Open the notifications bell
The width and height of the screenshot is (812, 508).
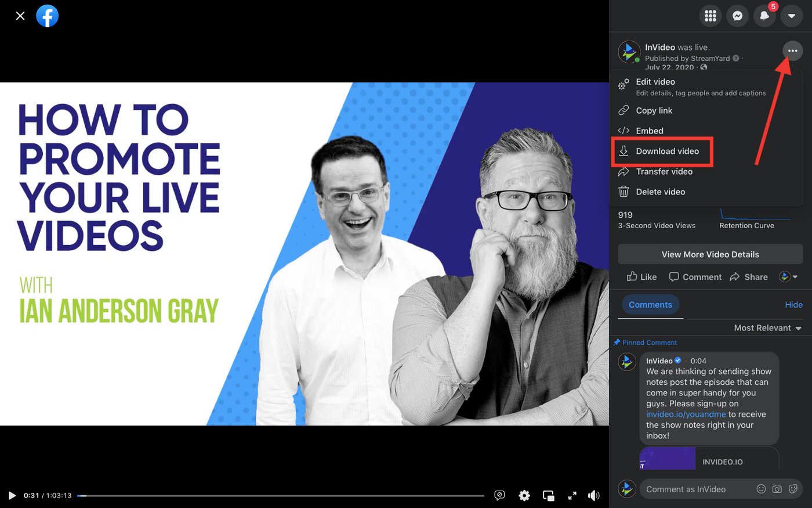point(764,16)
